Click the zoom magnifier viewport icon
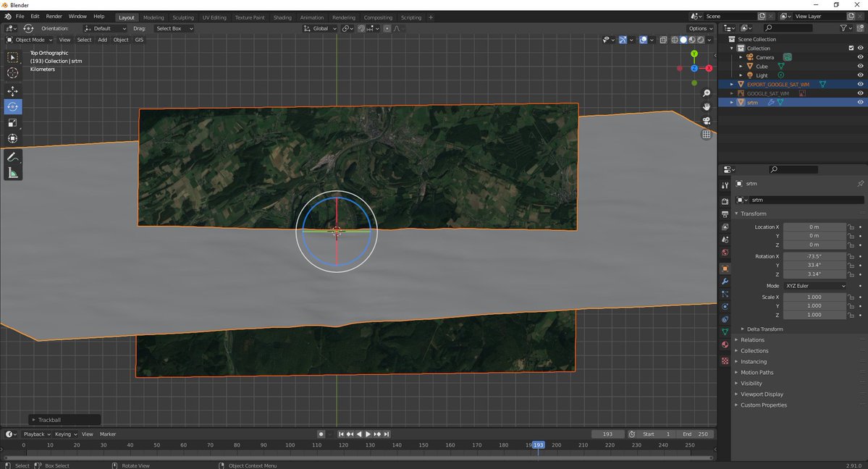This screenshot has width=868, height=469. coord(706,93)
